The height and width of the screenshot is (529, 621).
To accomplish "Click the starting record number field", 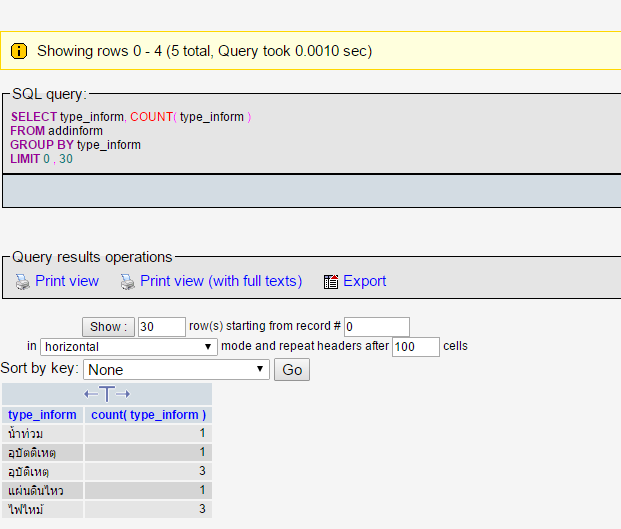I will pos(376,327).
